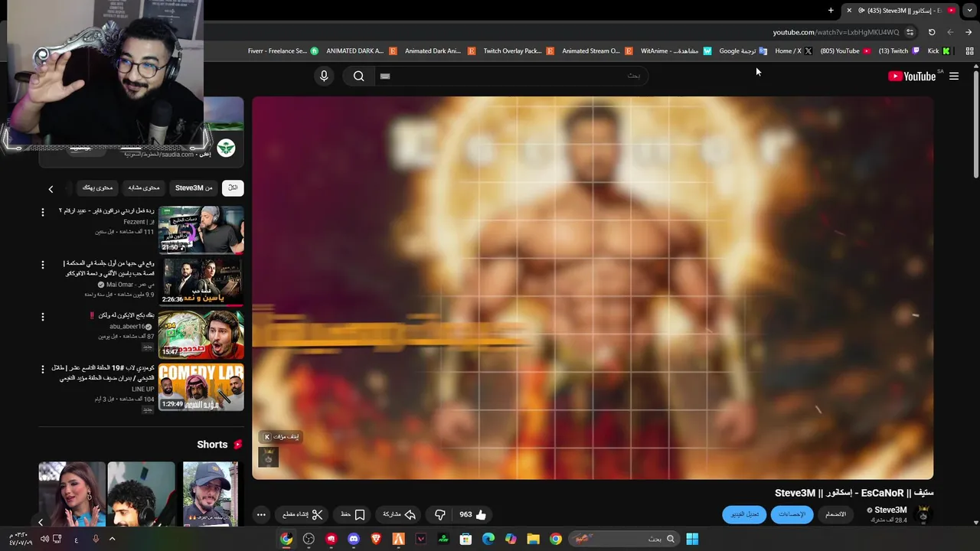Click the blue Analytics (الإحصاءات) button
The height and width of the screenshot is (551, 980).
pyautogui.click(x=792, y=514)
